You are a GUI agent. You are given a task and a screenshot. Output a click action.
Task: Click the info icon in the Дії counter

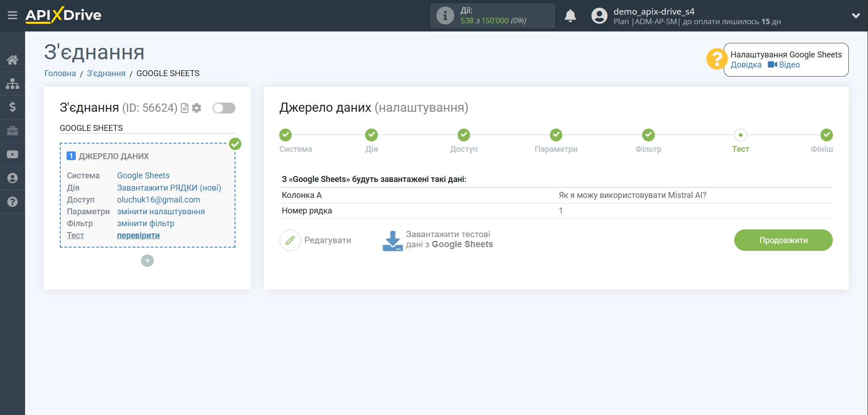tap(444, 15)
